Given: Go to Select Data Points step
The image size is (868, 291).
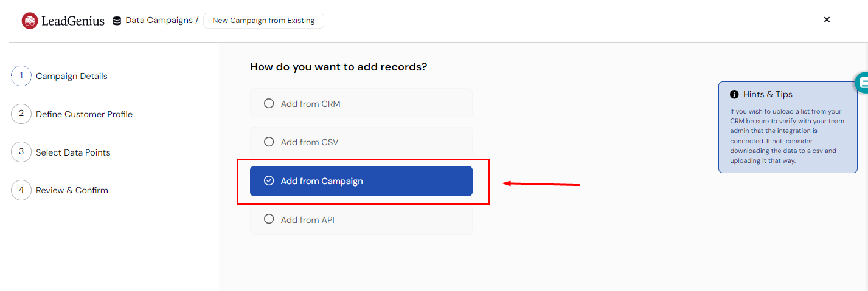Looking at the screenshot, I should (x=73, y=152).
